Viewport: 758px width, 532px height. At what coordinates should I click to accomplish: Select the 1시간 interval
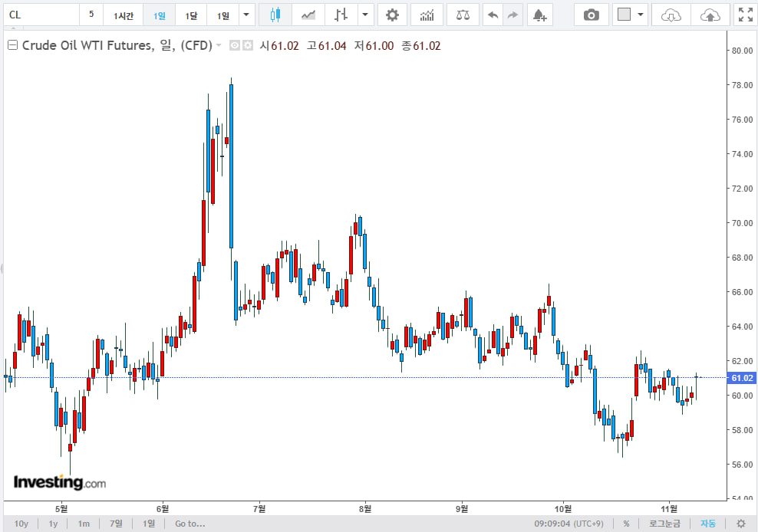point(123,15)
